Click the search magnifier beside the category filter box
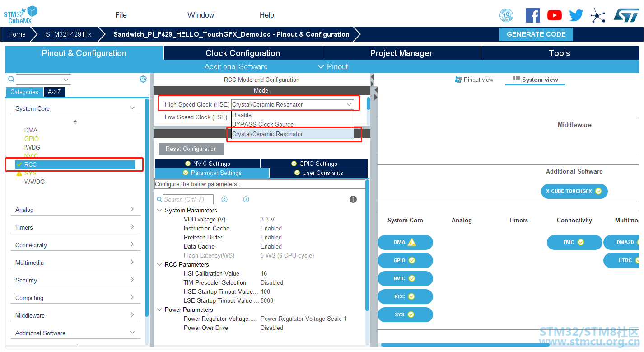This screenshot has height=352, width=644. point(11,80)
